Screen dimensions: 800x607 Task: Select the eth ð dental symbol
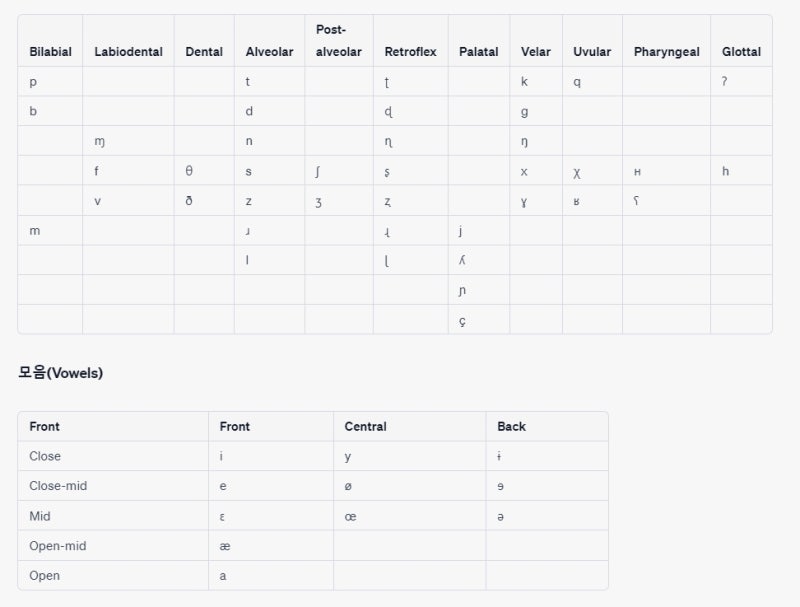click(x=189, y=200)
